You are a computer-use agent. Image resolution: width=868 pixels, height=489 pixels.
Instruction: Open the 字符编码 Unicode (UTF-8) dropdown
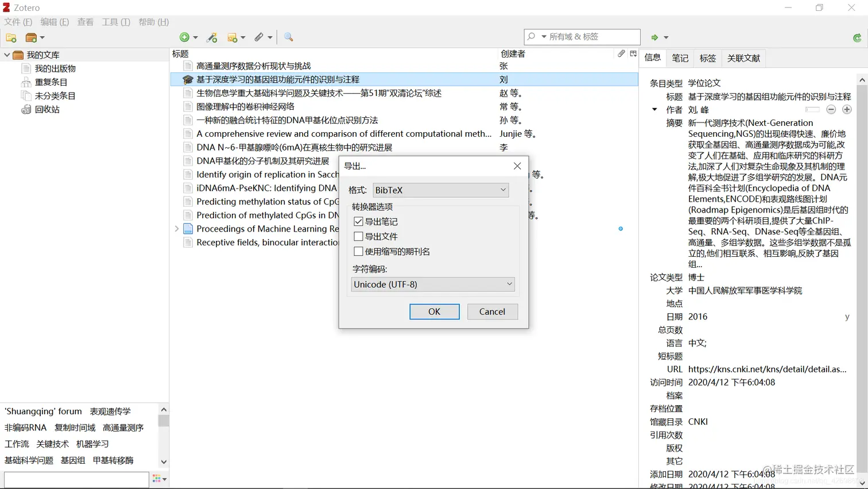click(433, 284)
